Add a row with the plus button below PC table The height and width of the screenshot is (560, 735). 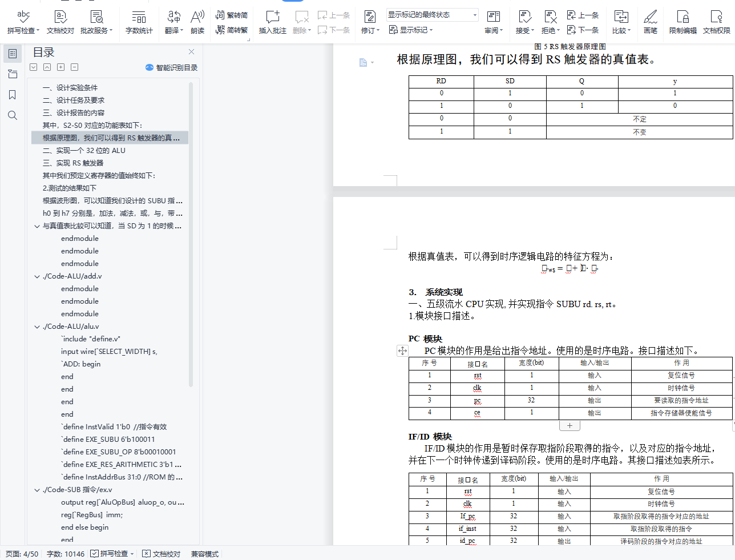[570, 426]
